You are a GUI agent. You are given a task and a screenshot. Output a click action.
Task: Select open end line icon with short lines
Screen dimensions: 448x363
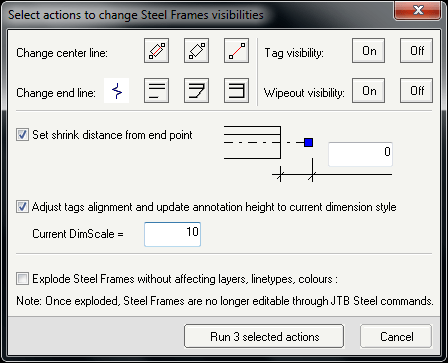pyautogui.click(x=157, y=91)
